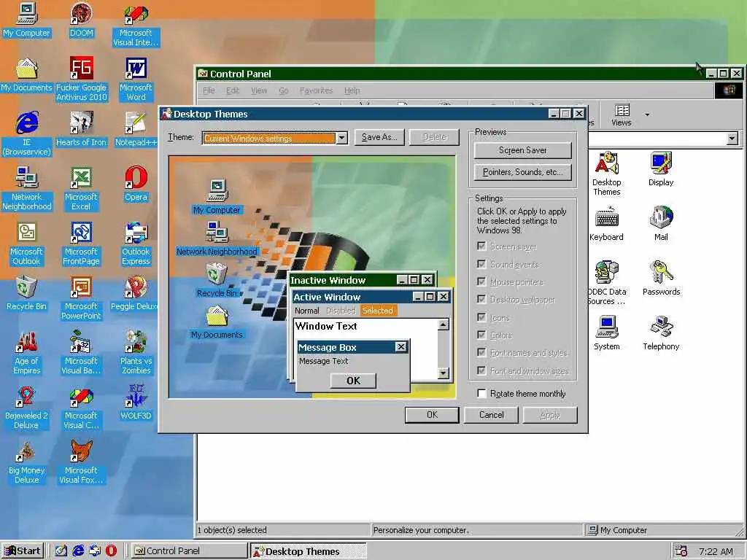The height and width of the screenshot is (560, 747).
Task: Select the DOOM desktop shortcut
Action: click(82, 20)
